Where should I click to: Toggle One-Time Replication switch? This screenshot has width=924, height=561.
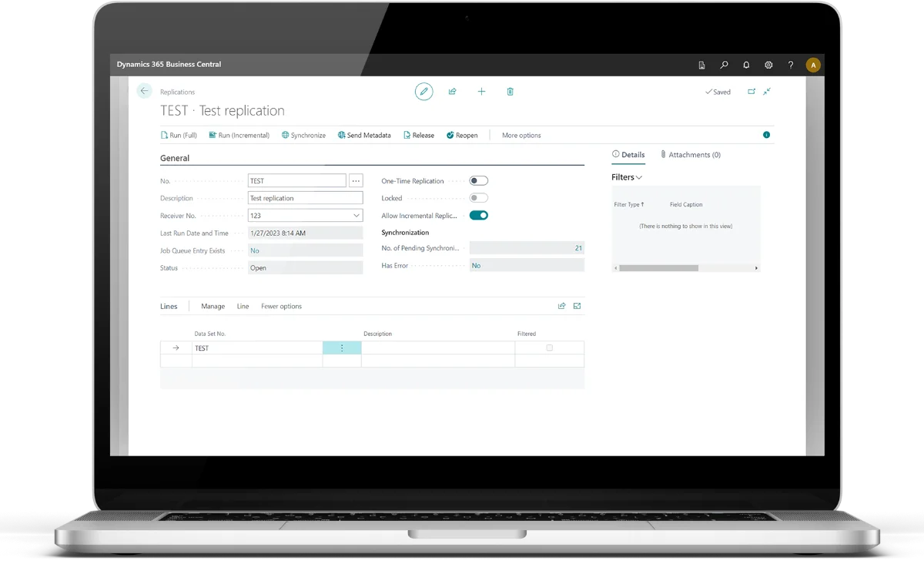click(x=479, y=181)
